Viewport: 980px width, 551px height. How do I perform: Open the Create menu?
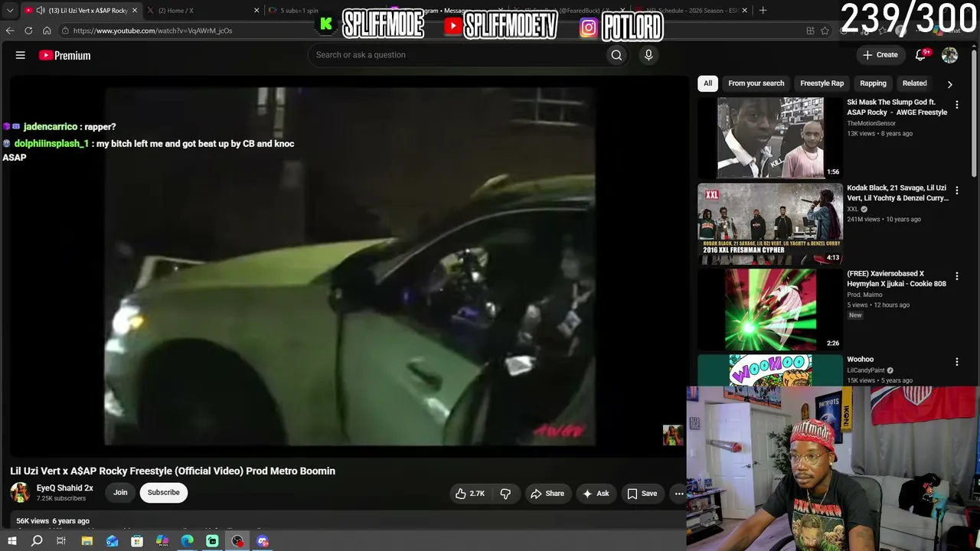tap(880, 55)
